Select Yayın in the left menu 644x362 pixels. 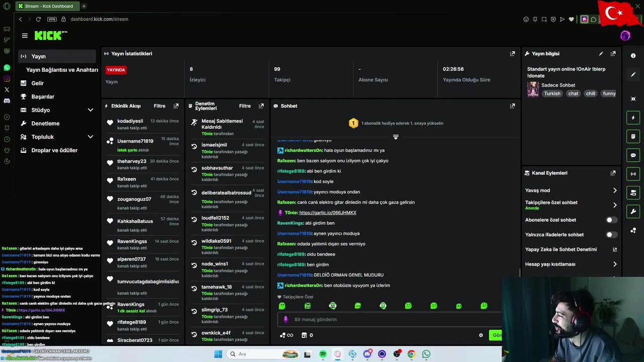[57, 56]
